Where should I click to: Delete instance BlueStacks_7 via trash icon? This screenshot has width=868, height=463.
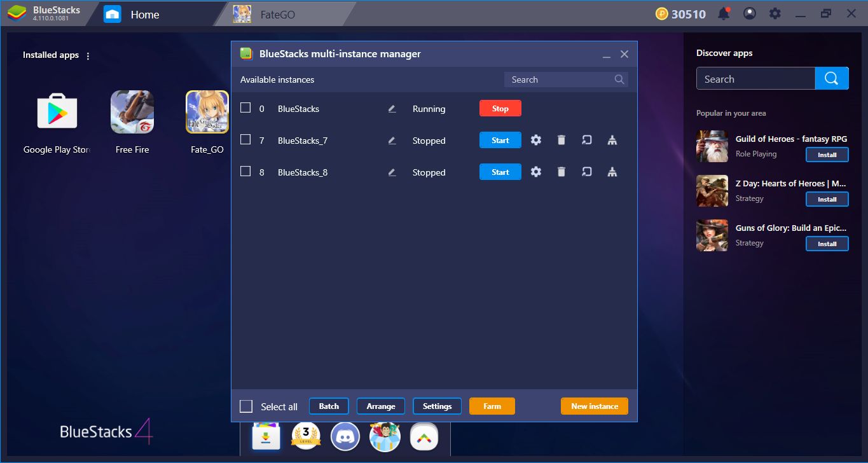click(x=561, y=140)
